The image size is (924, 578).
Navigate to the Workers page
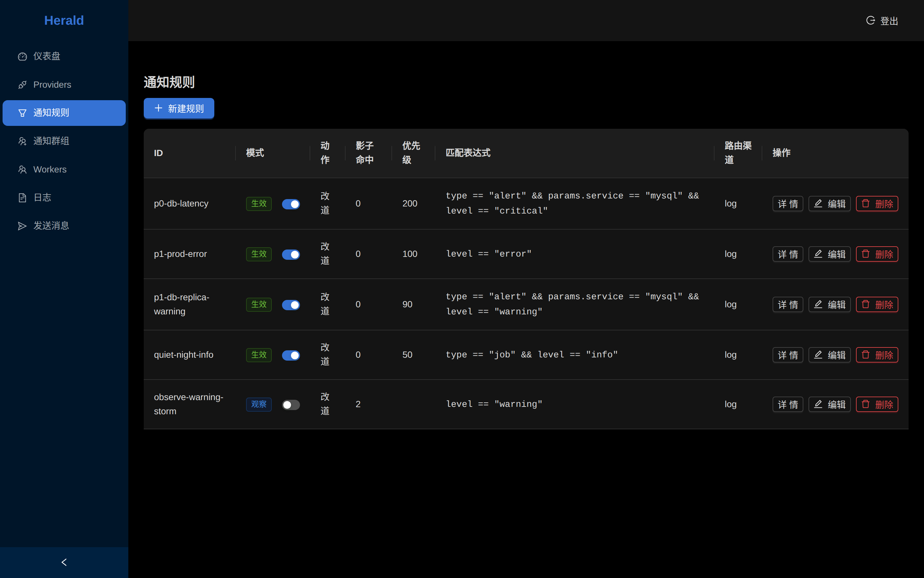click(x=64, y=170)
